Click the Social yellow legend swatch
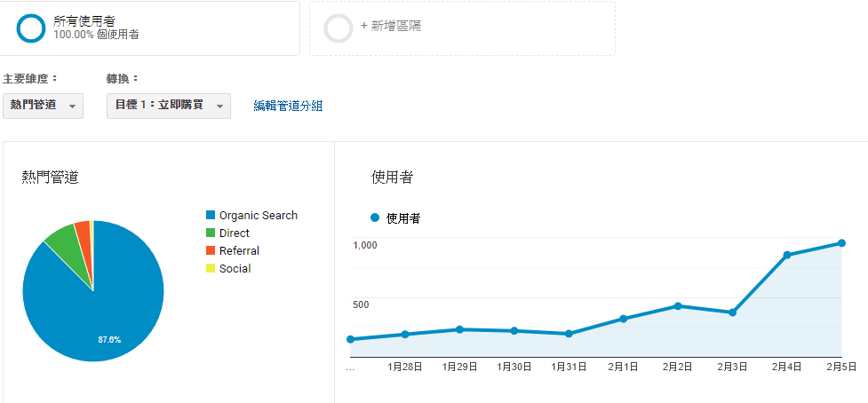 point(211,269)
